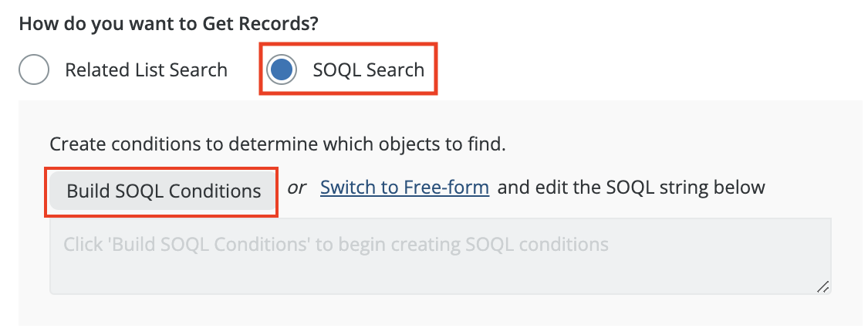Select the Related List Search radio button
Viewport: 868px width, 335px height.
coord(34,70)
